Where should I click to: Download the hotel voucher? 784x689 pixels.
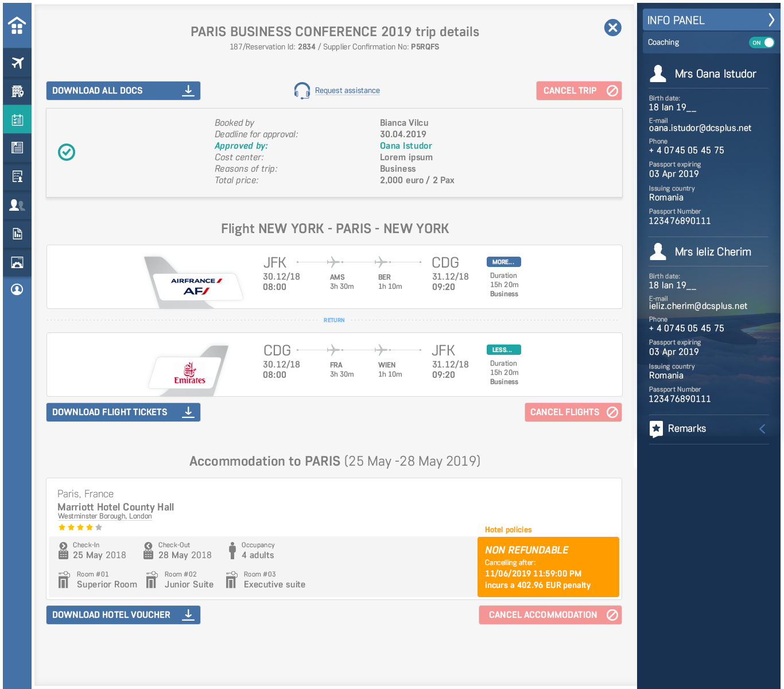point(123,615)
